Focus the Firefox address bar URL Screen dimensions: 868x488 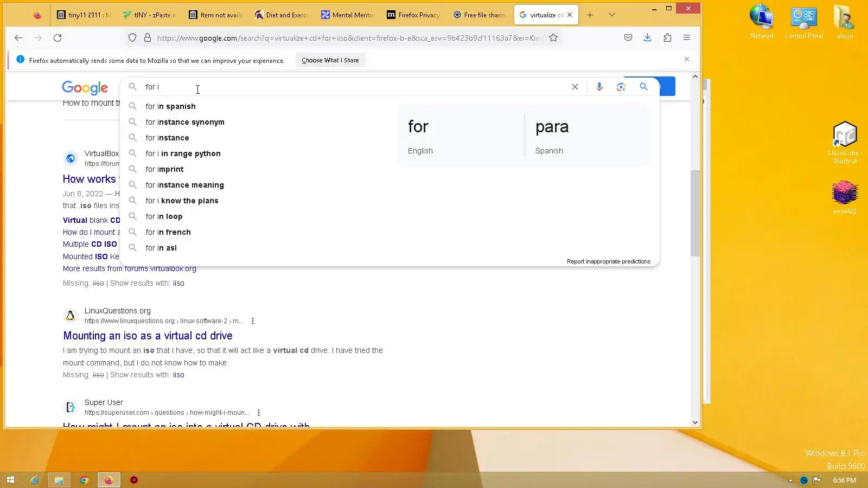[350, 38]
